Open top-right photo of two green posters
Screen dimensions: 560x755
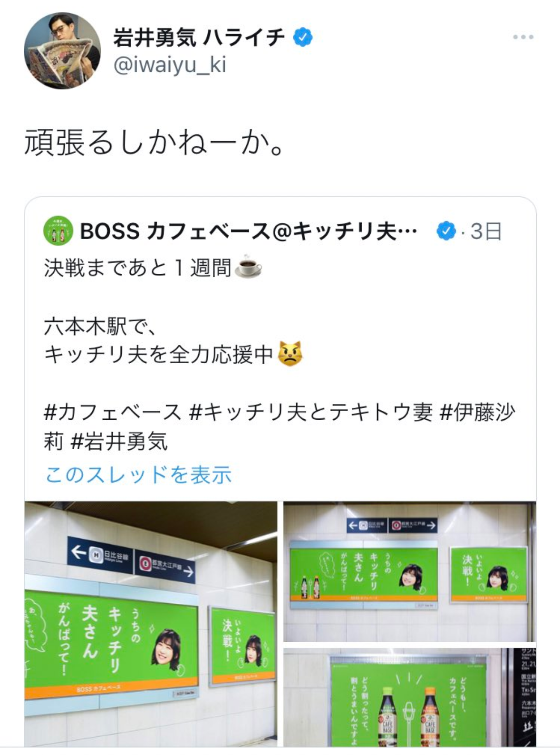[x=409, y=571]
